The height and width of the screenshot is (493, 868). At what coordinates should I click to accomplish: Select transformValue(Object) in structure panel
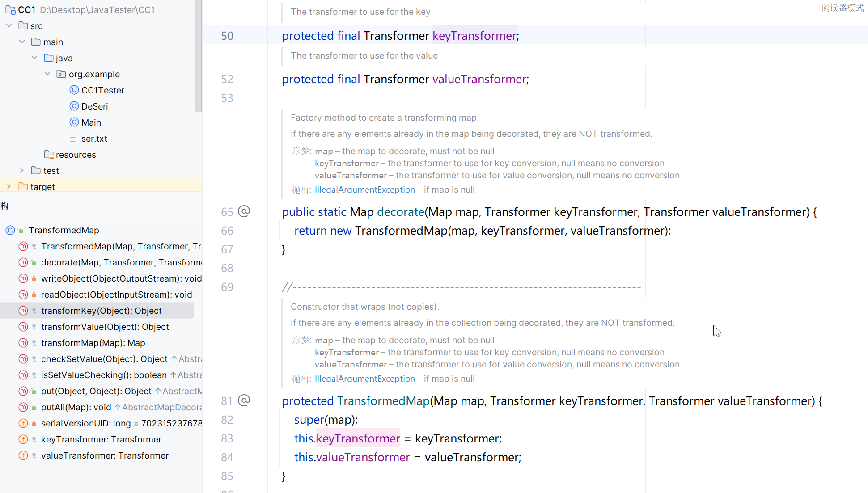(105, 327)
